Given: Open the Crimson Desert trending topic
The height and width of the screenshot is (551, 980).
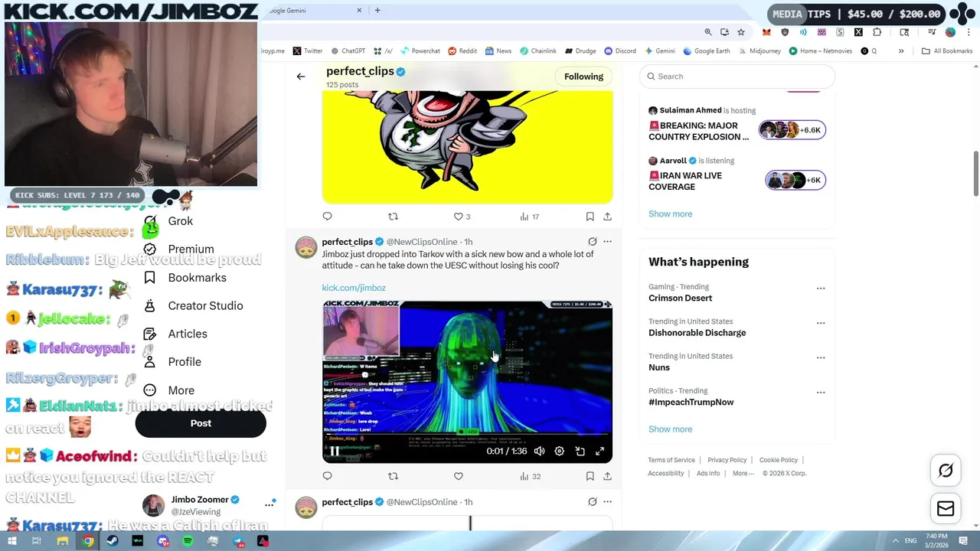Looking at the screenshot, I should (680, 298).
